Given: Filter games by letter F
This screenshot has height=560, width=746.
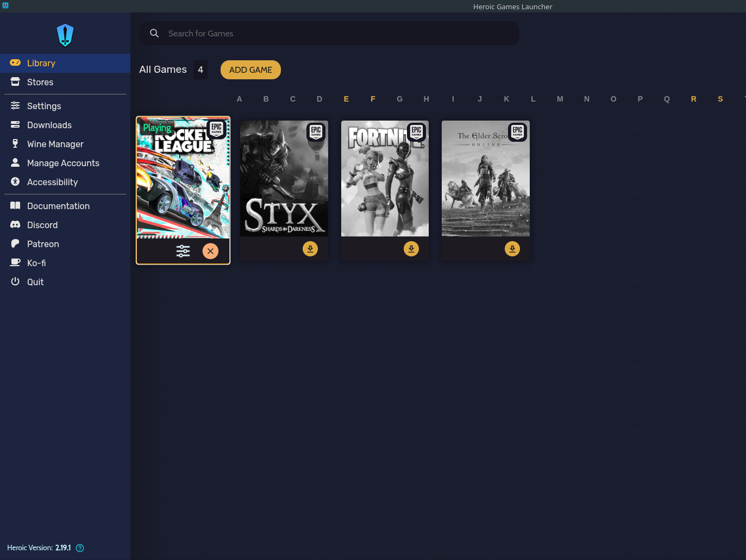Looking at the screenshot, I should click(373, 99).
